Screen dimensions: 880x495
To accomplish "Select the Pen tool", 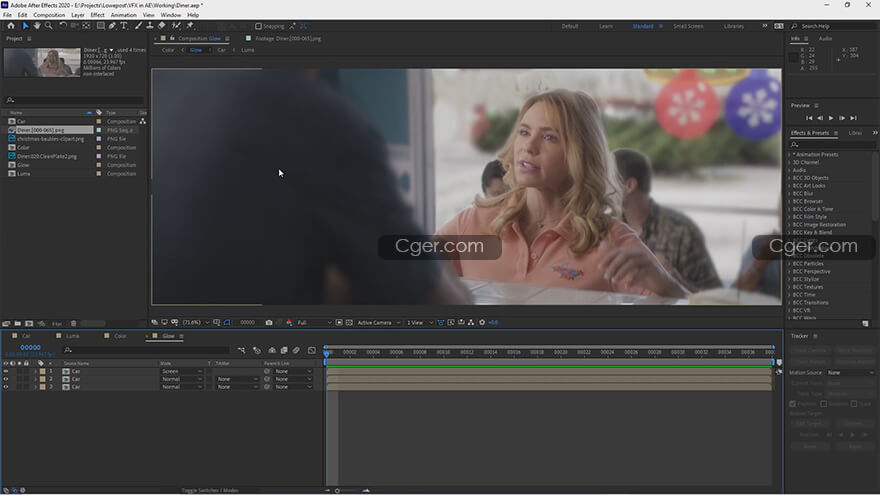I will tap(112, 26).
